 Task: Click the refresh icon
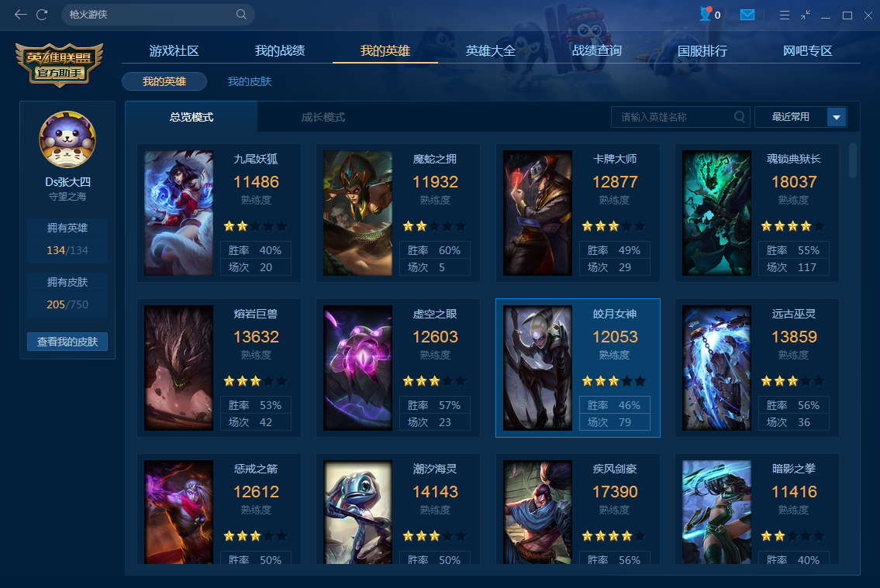click(x=42, y=15)
